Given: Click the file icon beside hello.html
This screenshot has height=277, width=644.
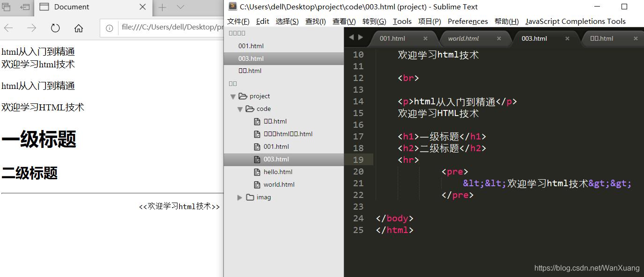Looking at the screenshot, I should [x=257, y=172].
